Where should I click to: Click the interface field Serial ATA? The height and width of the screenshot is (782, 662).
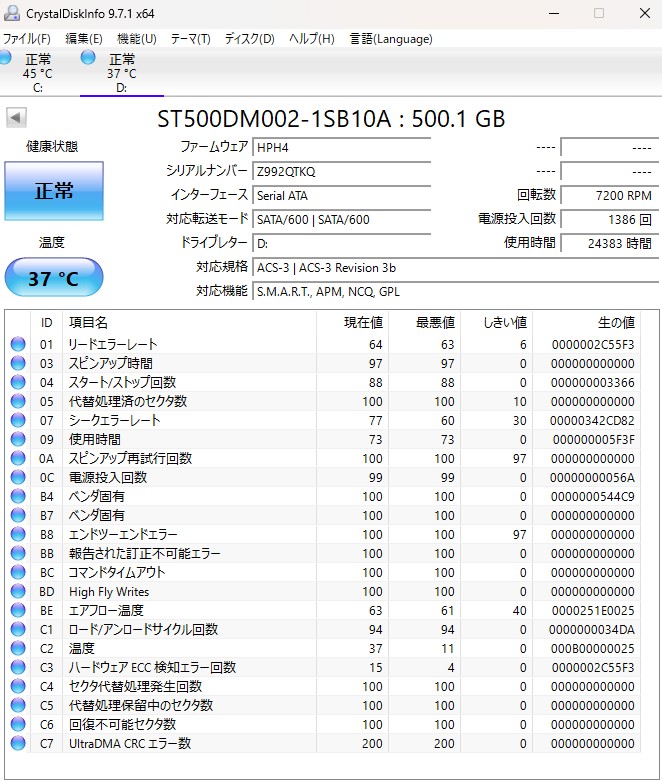coord(342,195)
